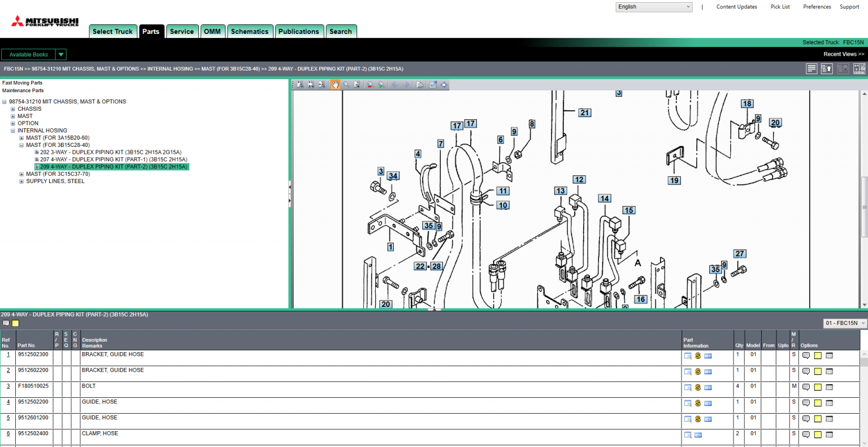Add a comment on part 9512502200 row
The height and width of the screenshot is (447, 868).
(806, 403)
